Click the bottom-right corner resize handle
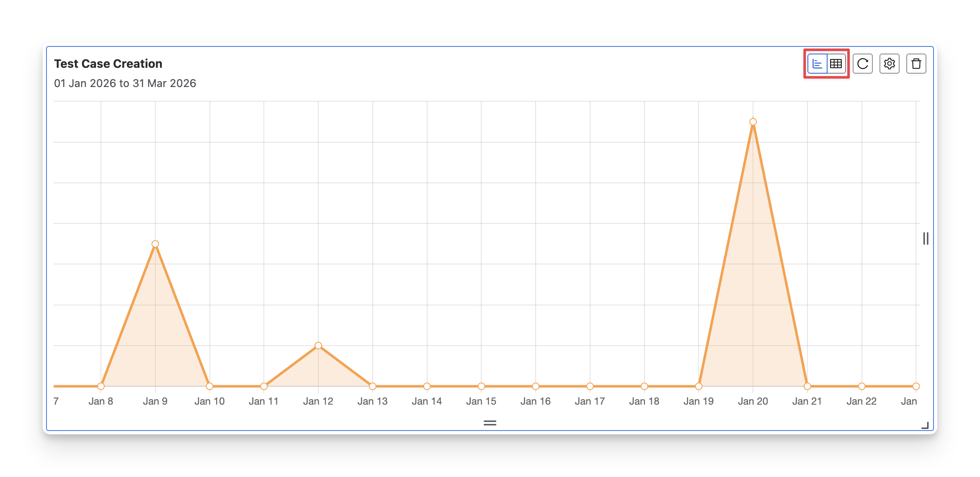This screenshot has width=980, height=477. point(925,426)
